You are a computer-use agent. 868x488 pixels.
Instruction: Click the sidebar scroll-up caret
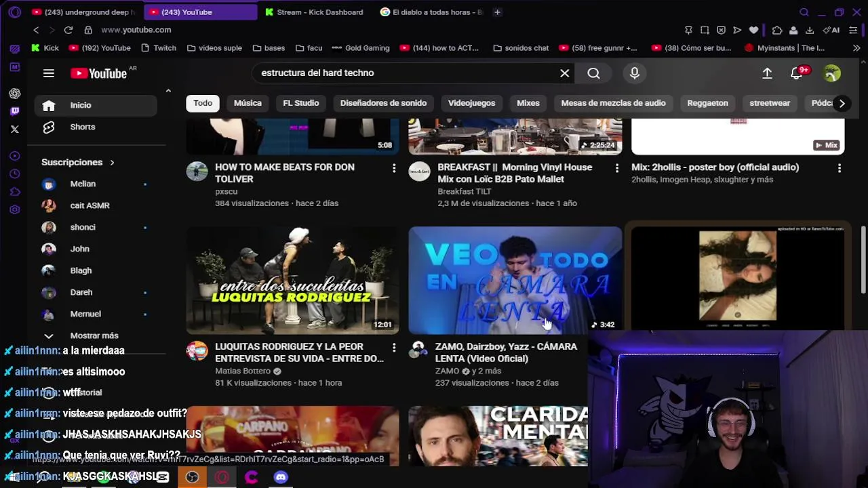click(x=168, y=91)
